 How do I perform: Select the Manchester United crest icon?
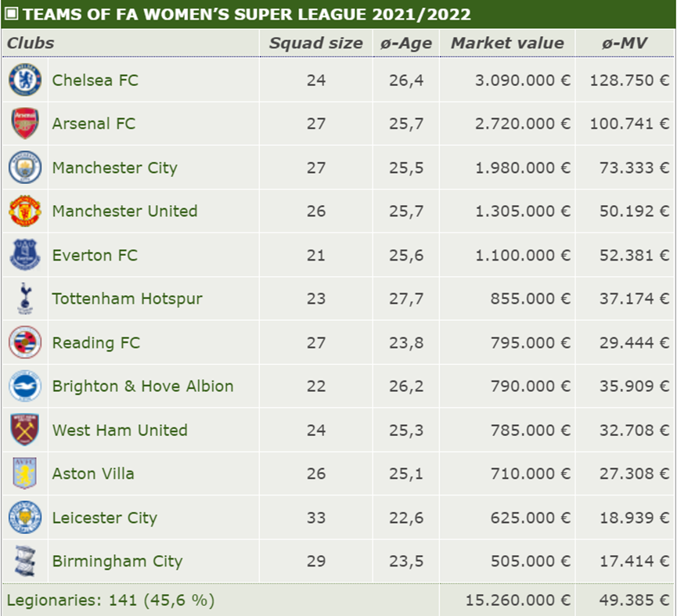pos(24,211)
